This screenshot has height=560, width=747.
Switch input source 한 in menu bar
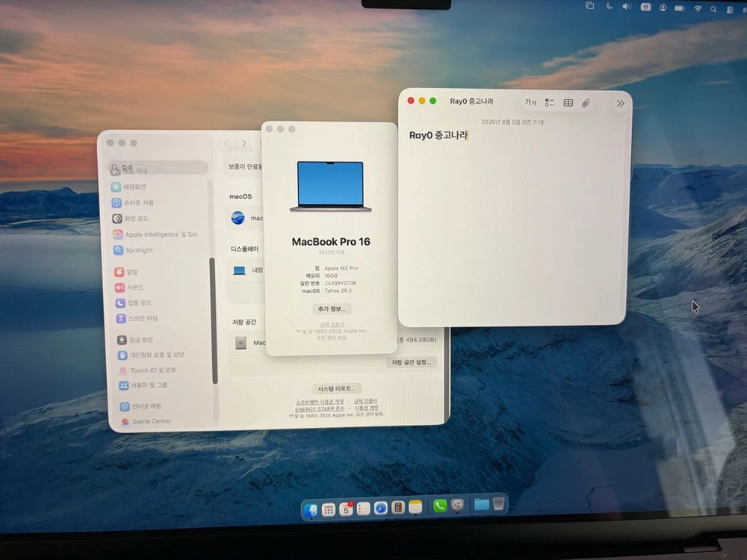(645, 7)
